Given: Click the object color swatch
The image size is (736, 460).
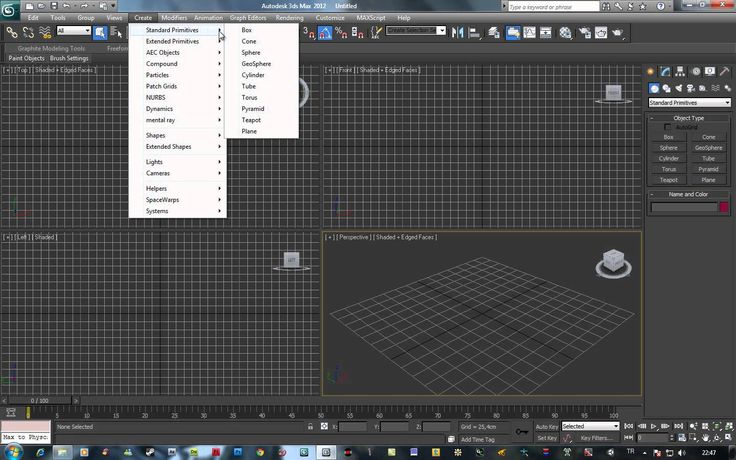Looking at the screenshot, I should pos(724,207).
